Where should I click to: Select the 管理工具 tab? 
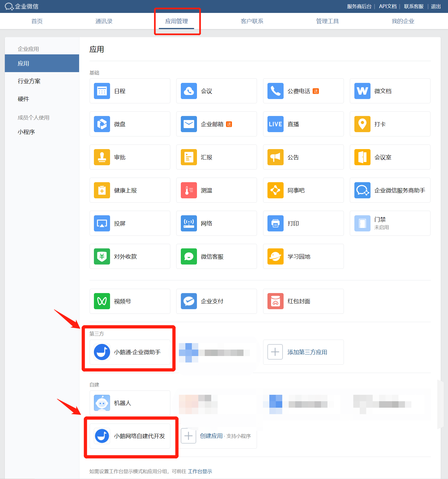click(327, 21)
